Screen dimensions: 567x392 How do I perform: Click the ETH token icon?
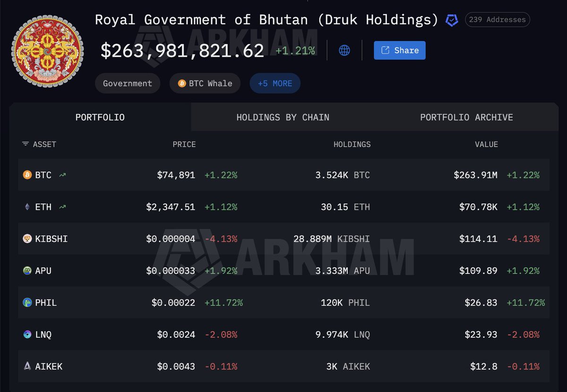coord(27,207)
